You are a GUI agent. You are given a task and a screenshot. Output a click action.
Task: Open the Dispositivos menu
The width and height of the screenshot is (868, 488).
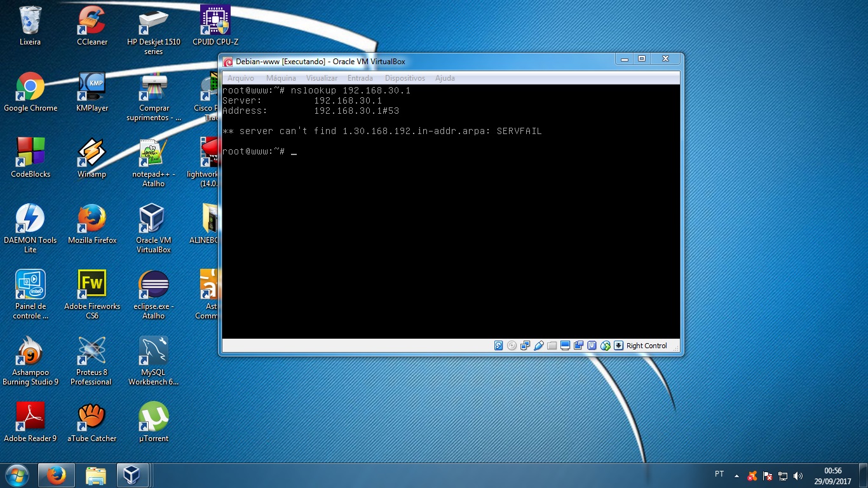coord(405,78)
